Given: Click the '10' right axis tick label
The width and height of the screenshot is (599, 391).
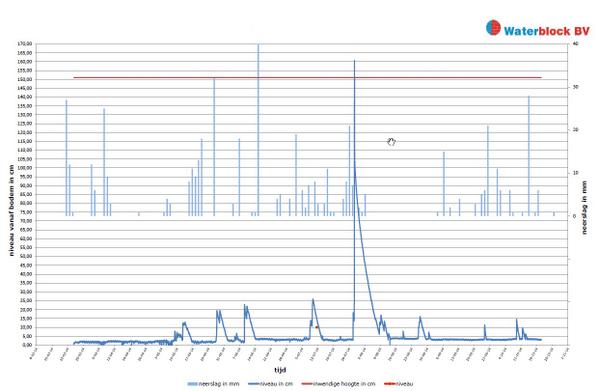Looking at the screenshot, I should (576, 173).
